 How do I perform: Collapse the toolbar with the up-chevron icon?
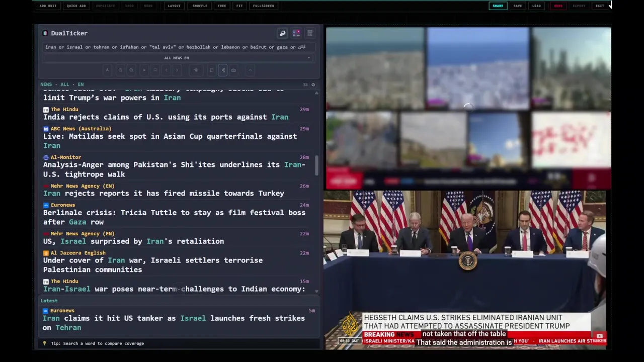(x=250, y=70)
